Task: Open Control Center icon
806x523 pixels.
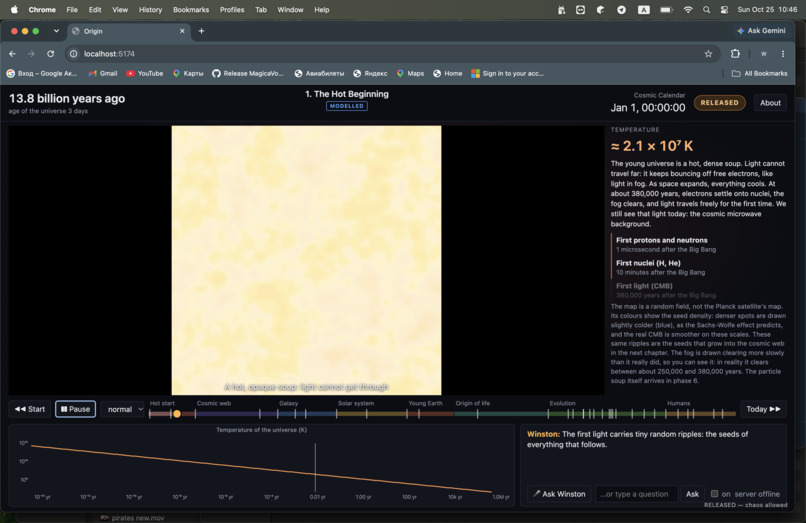Action: [724, 10]
